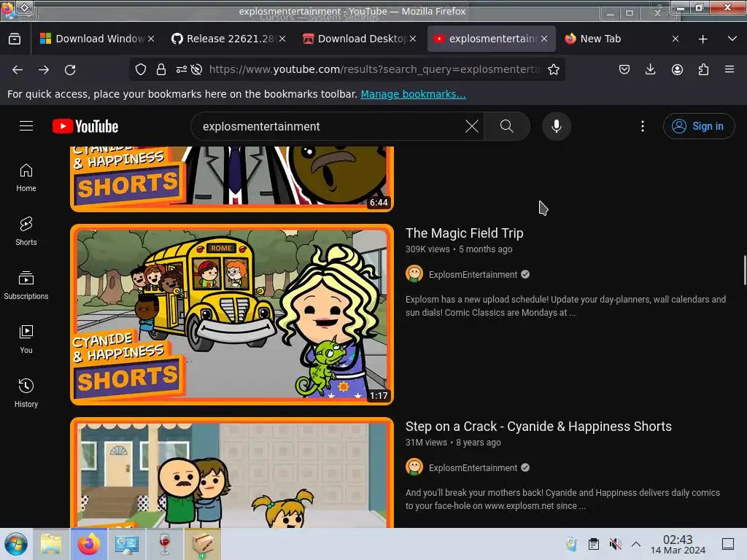Run search with the magnifier button

[x=507, y=126]
